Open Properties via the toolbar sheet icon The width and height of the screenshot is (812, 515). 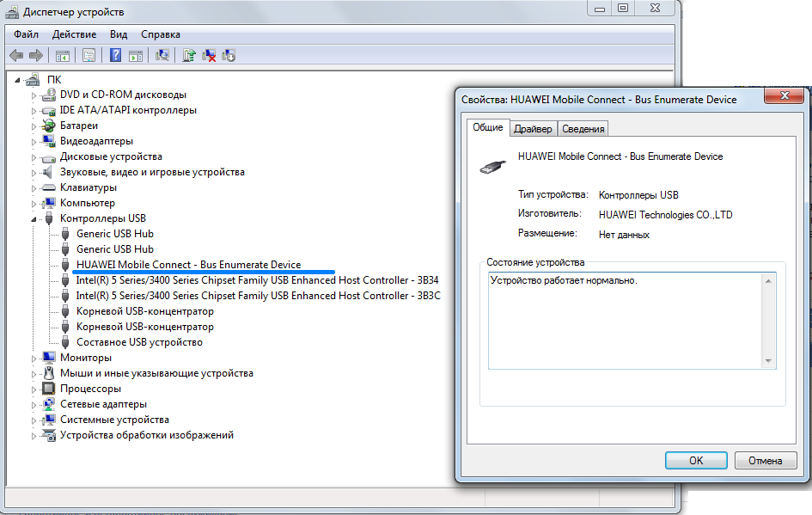pyautogui.click(x=89, y=55)
